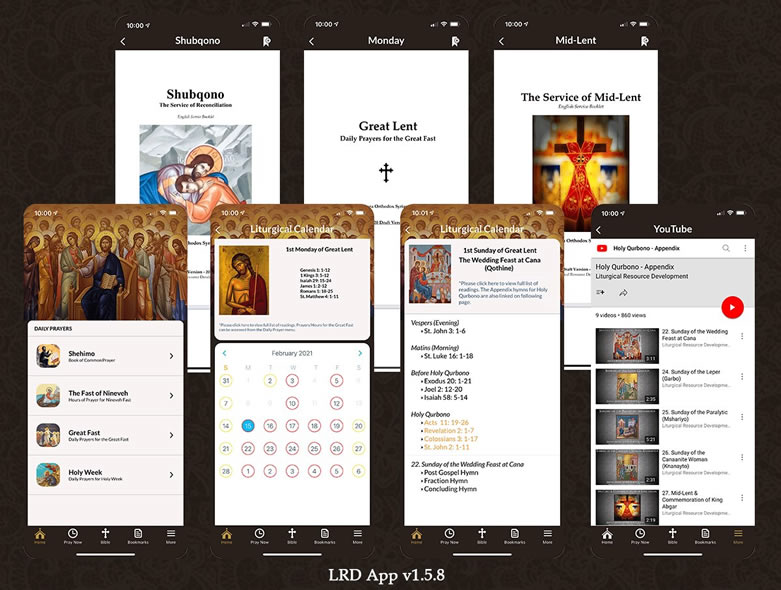The width and height of the screenshot is (781, 590).
Task: Play video 26 Sunday of Canaanite Woman
Action: [x=627, y=467]
